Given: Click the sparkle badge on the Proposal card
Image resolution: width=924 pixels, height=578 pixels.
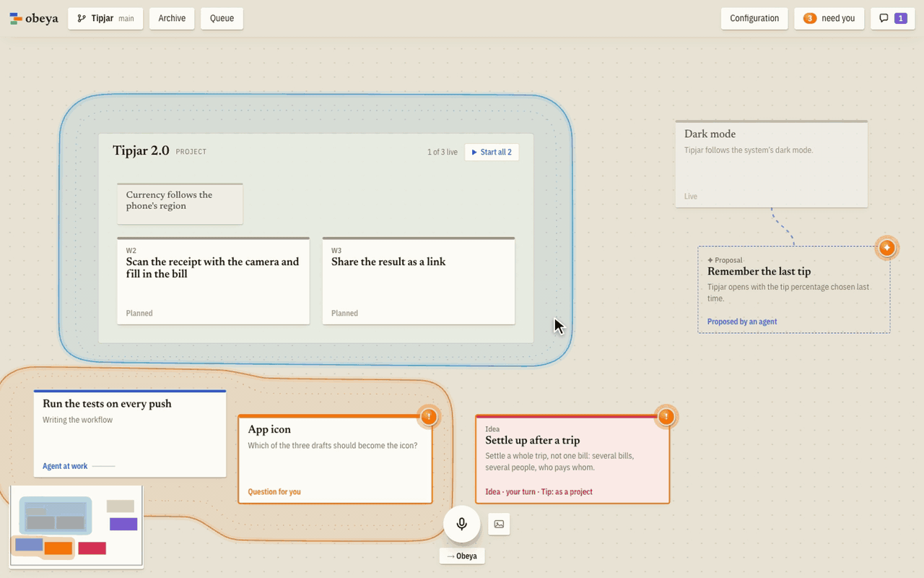Looking at the screenshot, I should [887, 248].
